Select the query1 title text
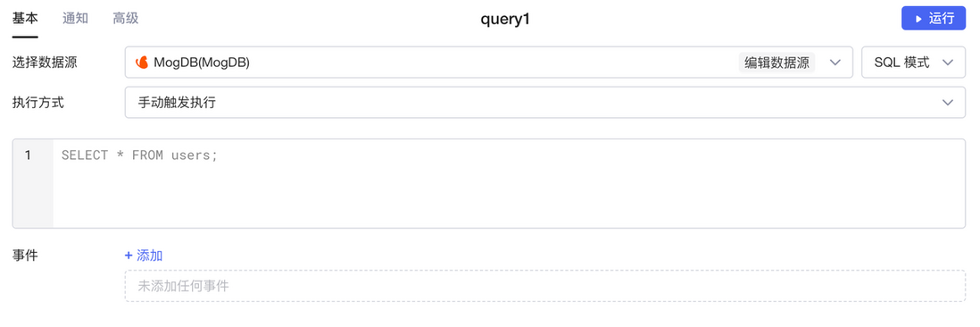This screenshot has height=327, width=980. pyautogui.click(x=505, y=20)
